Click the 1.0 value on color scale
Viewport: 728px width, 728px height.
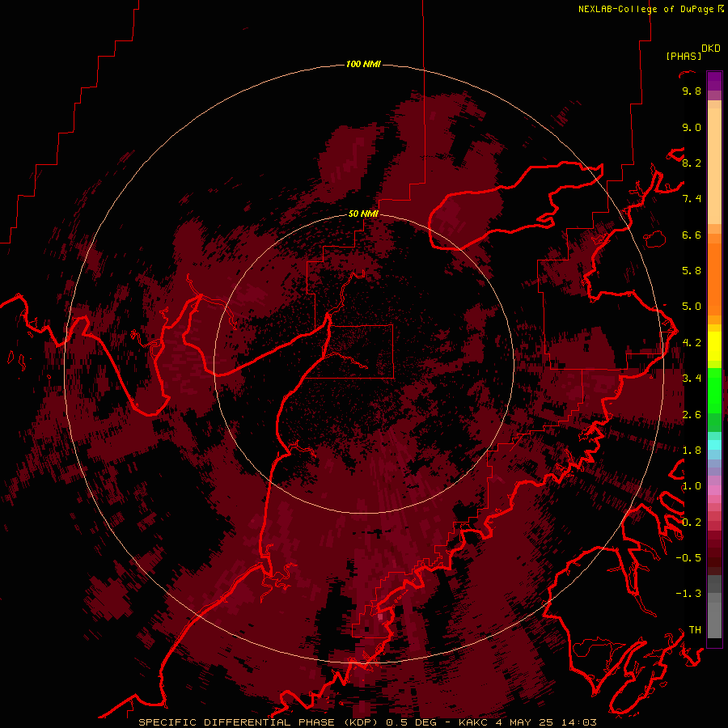(692, 486)
